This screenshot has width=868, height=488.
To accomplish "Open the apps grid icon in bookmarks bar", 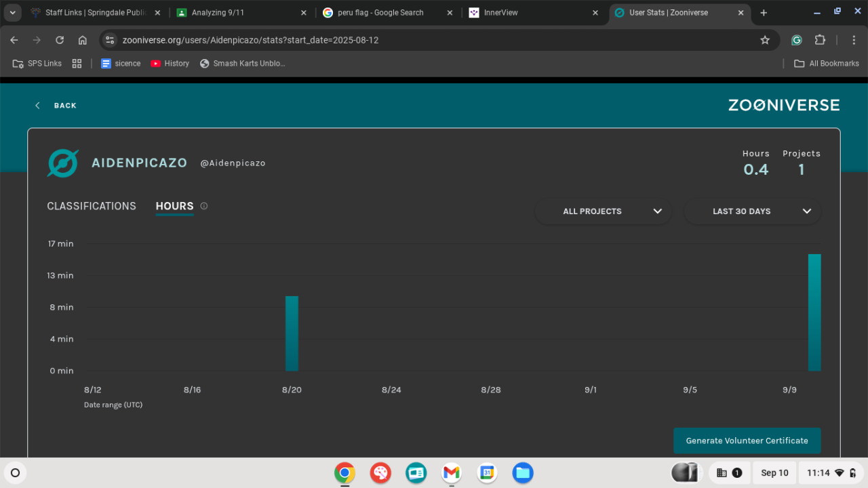I will point(77,63).
